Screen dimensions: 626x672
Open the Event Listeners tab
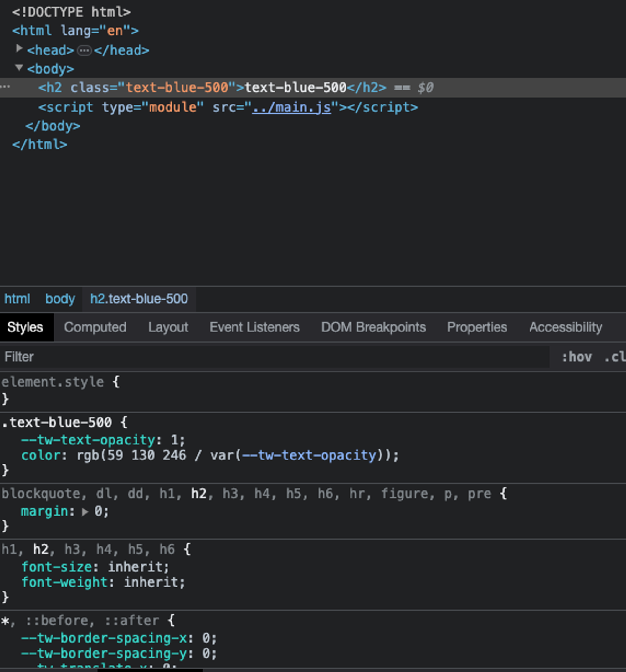click(254, 327)
